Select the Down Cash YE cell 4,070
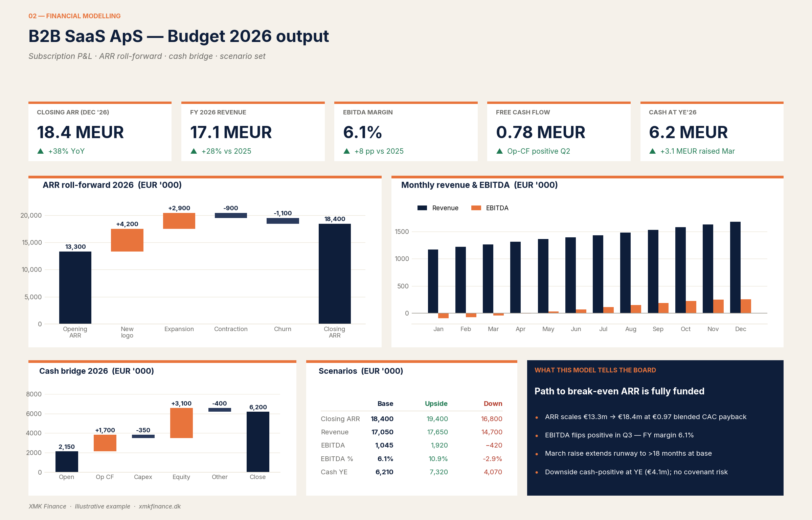The width and height of the screenshot is (812, 520). (493, 472)
